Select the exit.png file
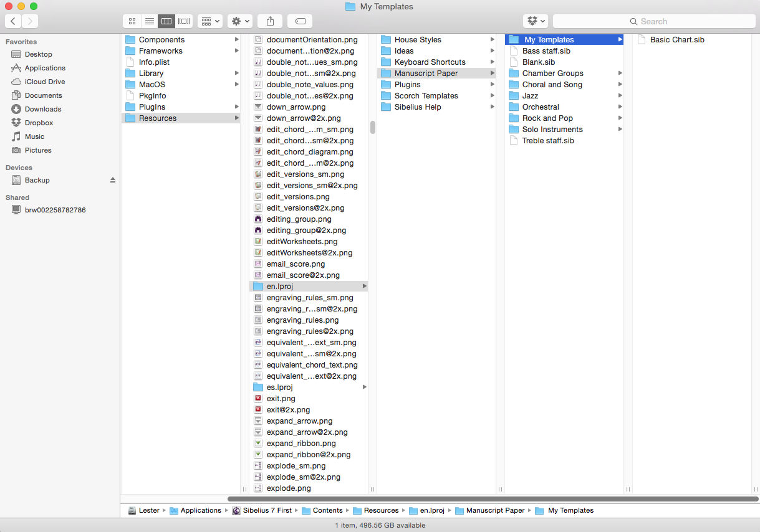Image resolution: width=760 pixels, height=532 pixels. (281, 399)
